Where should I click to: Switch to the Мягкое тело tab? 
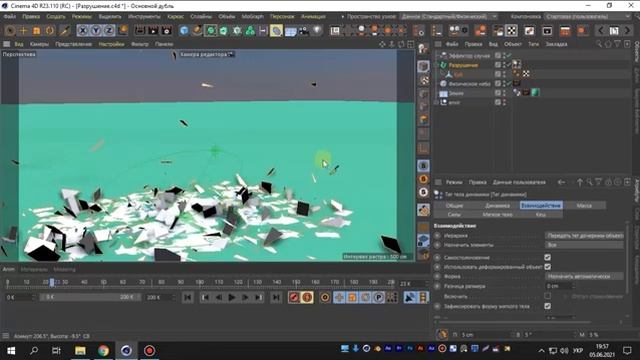pyautogui.click(x=498, y=214)
